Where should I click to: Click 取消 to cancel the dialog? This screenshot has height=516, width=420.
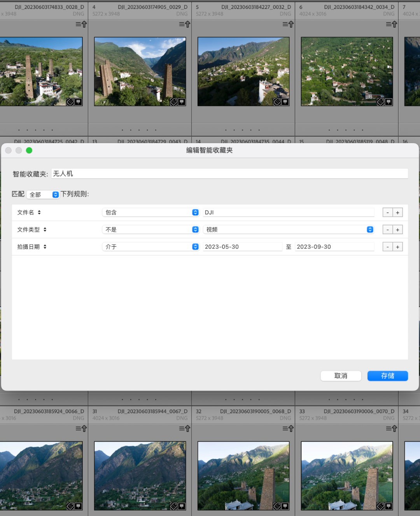341,376
